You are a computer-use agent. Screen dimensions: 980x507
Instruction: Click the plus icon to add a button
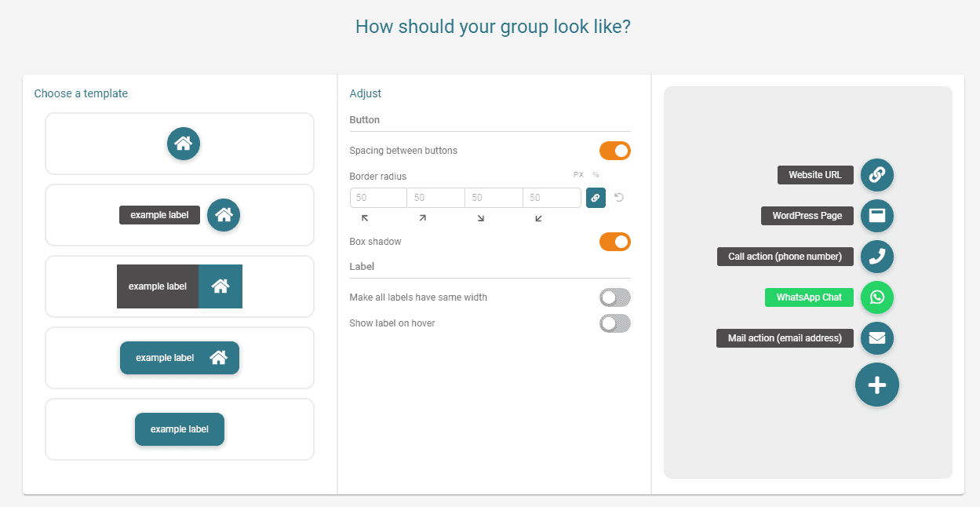point(876,385)
